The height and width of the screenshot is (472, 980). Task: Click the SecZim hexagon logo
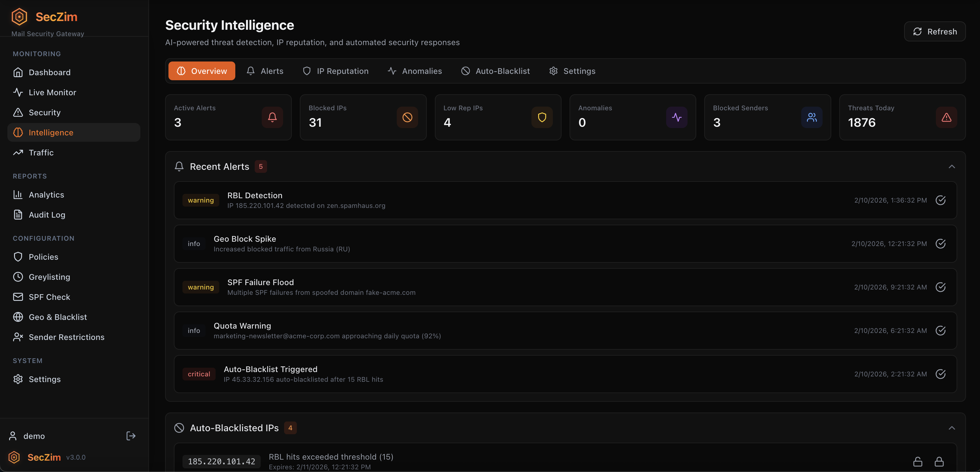click(19, 16)
